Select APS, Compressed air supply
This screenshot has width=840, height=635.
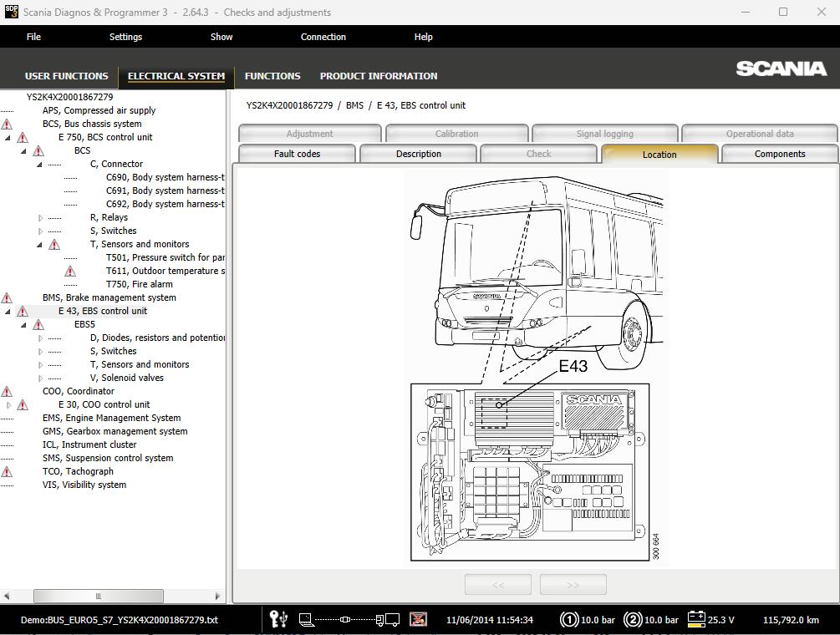99,110
